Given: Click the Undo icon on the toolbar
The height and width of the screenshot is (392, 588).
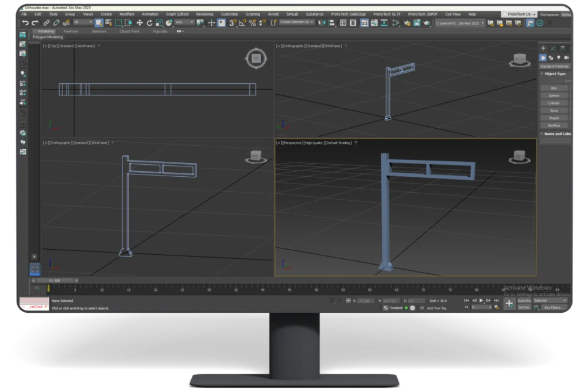Looking at the screenshot, I should [x=25, y=23].
